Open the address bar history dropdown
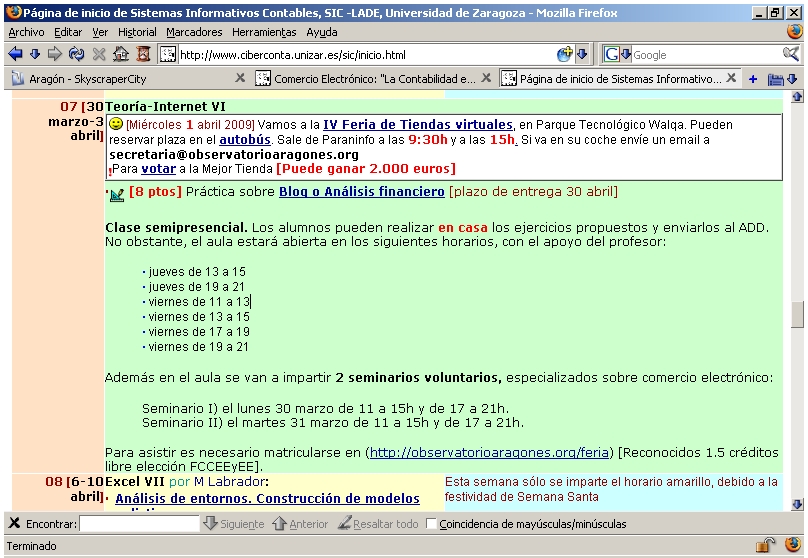 pos(582,54)
